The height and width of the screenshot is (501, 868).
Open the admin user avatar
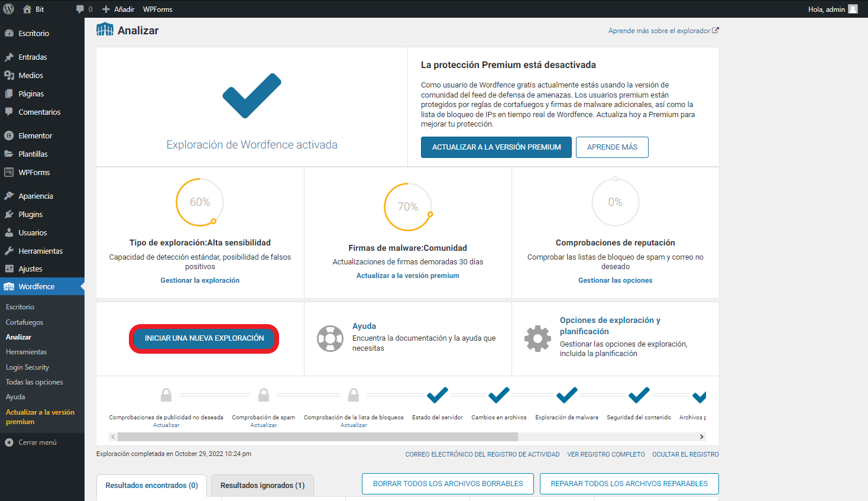tap(853, 9)
